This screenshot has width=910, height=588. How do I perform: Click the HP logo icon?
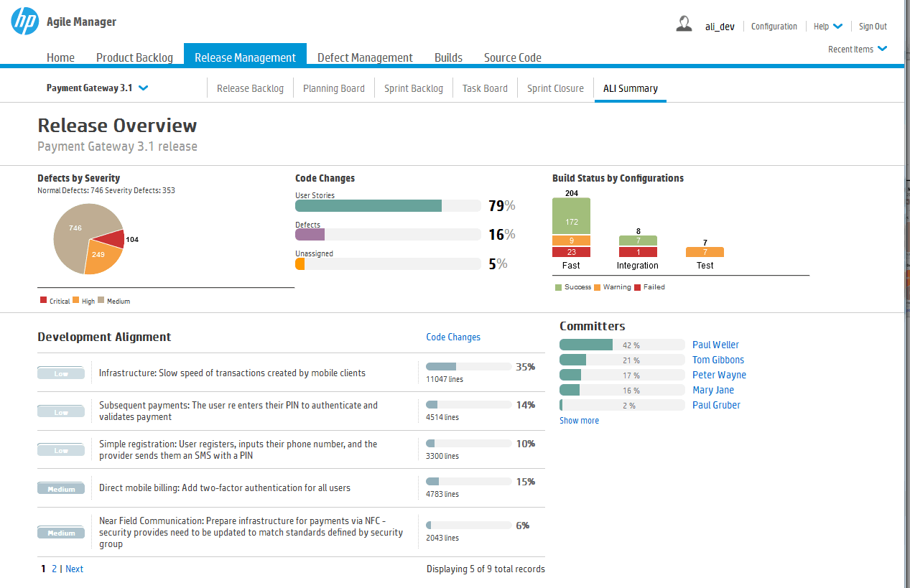[x=25, y=22]
